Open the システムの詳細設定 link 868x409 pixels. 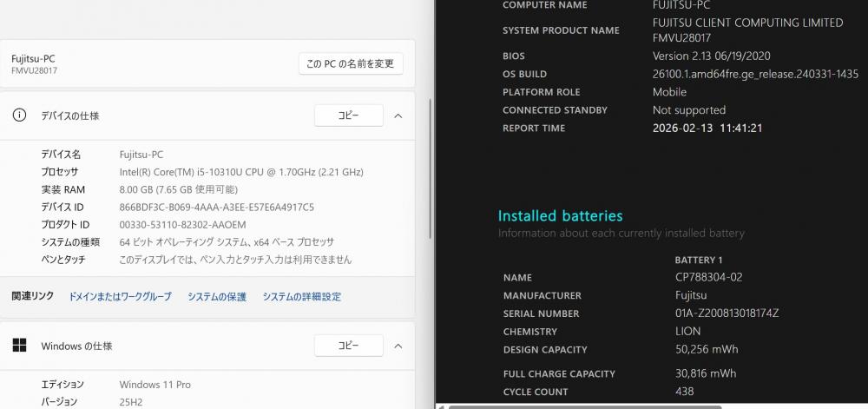[302, 297]
